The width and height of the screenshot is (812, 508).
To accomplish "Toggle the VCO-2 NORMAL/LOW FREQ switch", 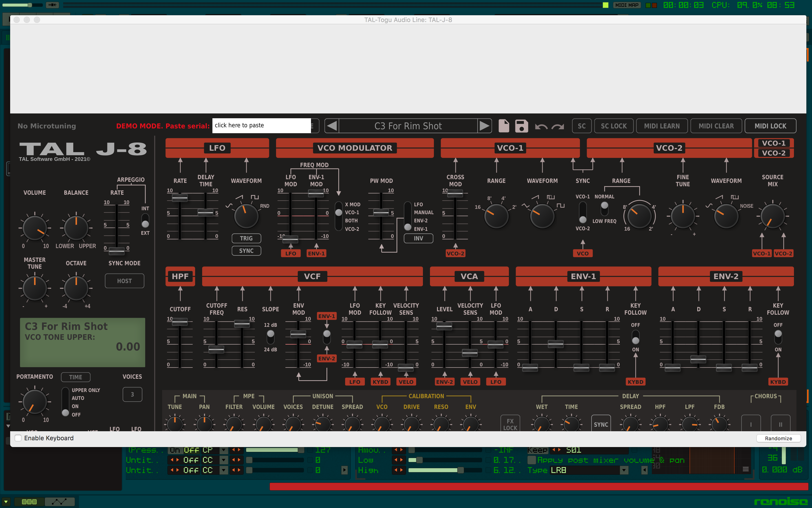I will pos(604,209).
